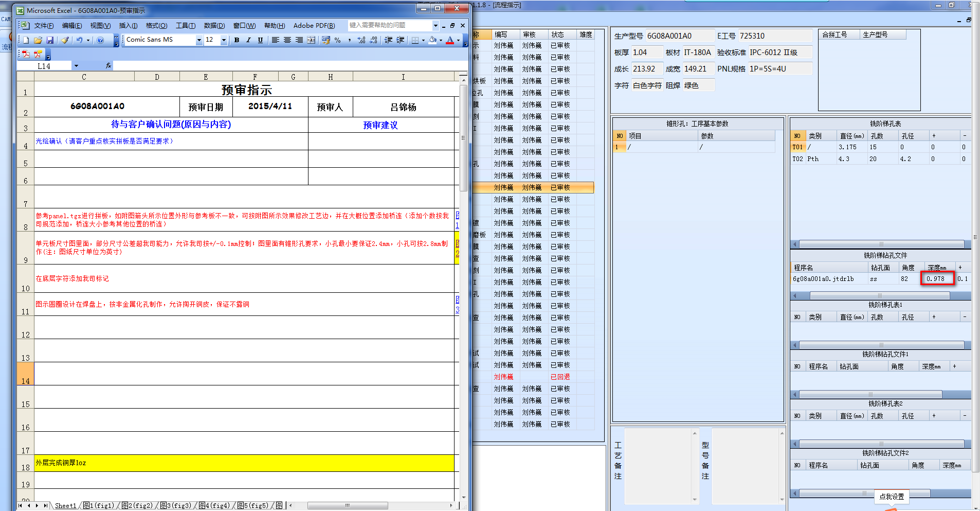
Task: Apply cell borders with the Borders icon
Action: [x=415, y=40]
